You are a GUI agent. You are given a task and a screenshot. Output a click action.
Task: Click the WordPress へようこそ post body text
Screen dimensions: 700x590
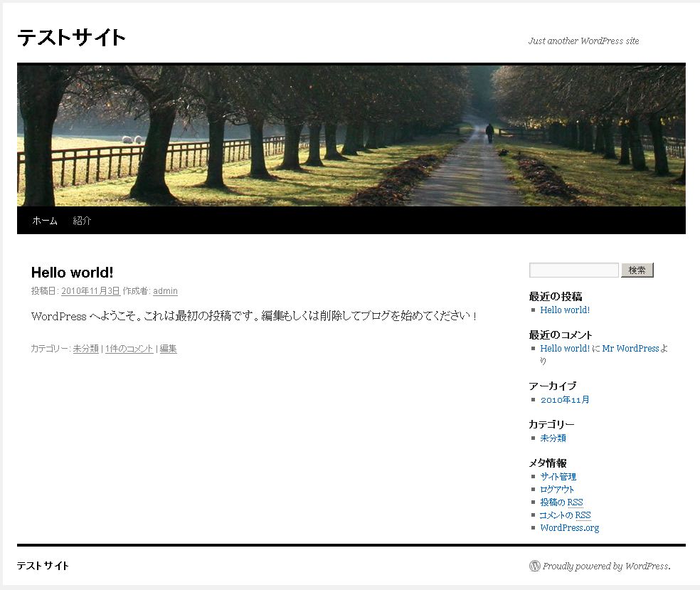click(254, 316)
